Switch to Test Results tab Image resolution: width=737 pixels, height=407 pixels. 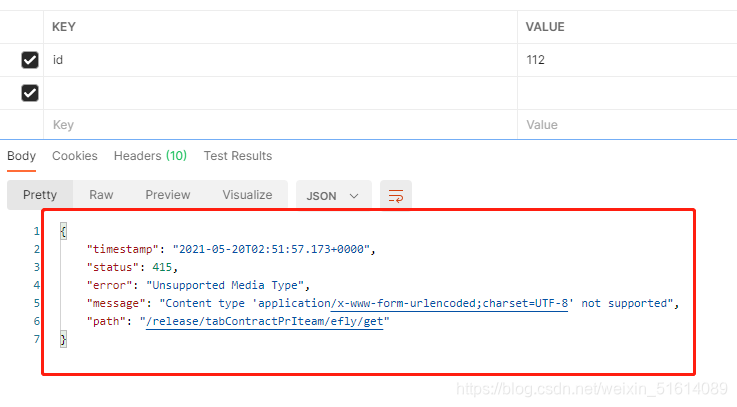[x=238, y=156]
